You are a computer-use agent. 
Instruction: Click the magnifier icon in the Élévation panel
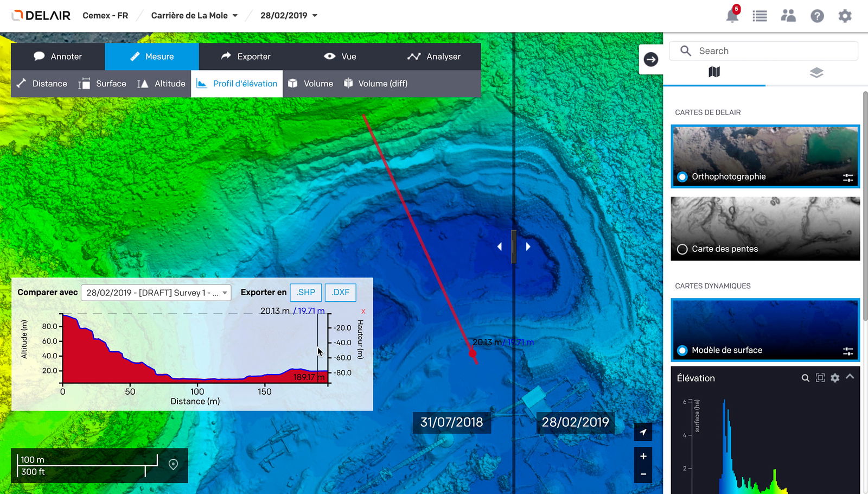[805, 378]
